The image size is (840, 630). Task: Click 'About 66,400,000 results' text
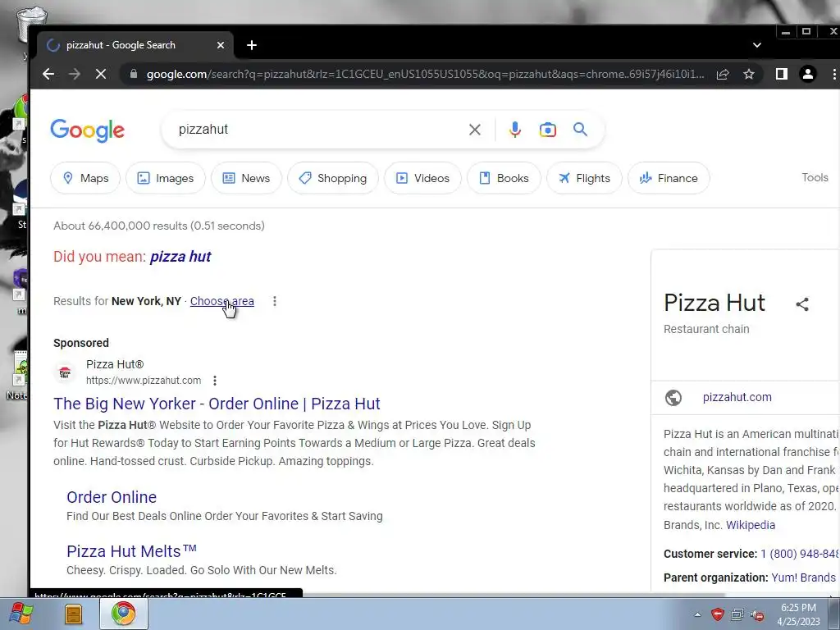[159, 226]
